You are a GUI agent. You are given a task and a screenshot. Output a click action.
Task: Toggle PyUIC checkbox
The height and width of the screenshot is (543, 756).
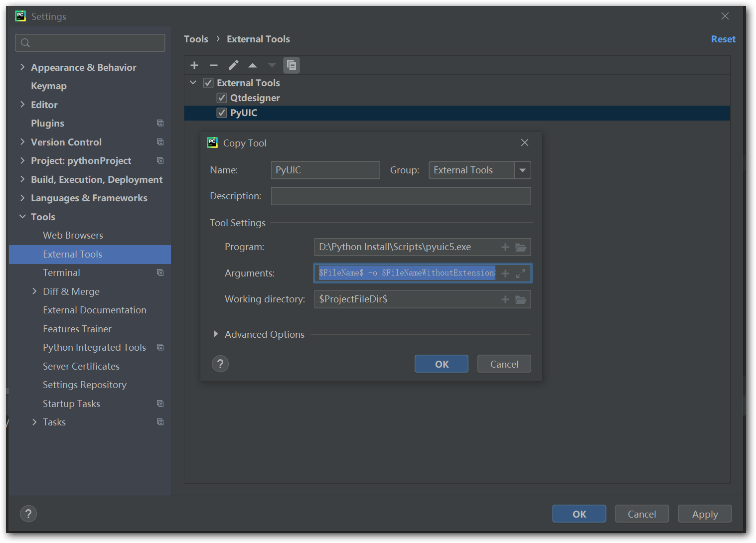(x=222, y=113)
